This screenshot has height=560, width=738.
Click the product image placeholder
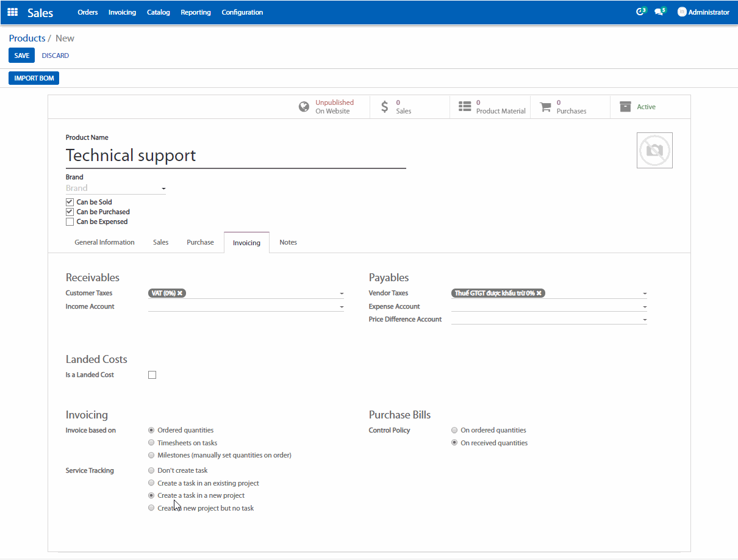pos(654,150)
